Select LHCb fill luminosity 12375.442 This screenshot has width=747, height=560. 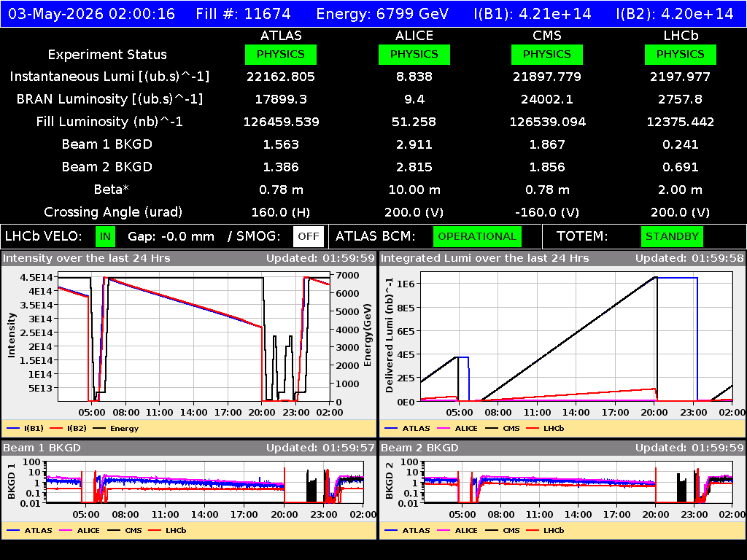681,122
